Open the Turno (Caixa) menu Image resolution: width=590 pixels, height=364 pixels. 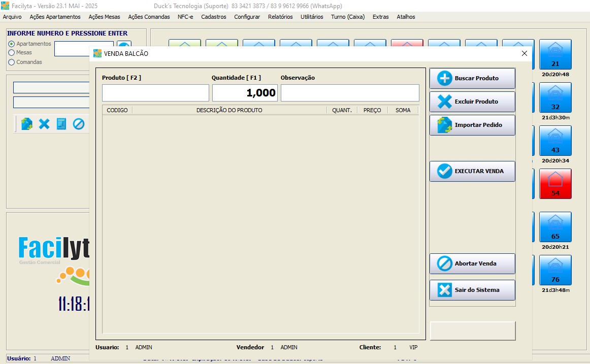point(348,17)
